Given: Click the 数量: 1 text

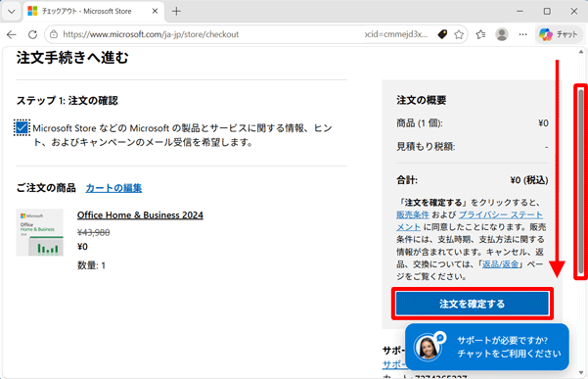Looking at the screenshot, I should point(91,265).
